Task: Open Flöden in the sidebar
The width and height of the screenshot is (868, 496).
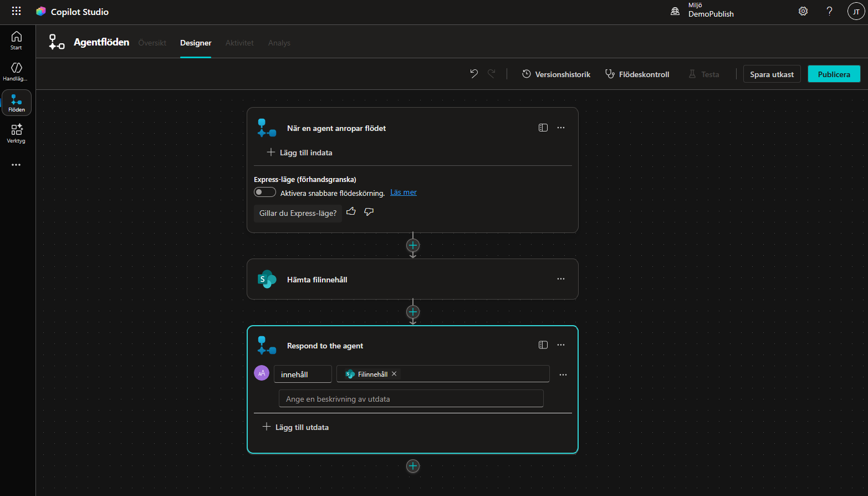Action: (x=17, y=103)
